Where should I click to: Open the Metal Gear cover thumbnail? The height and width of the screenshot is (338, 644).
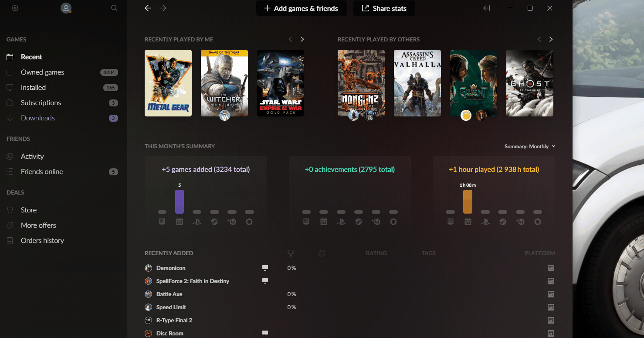click(x=168, y=83)
